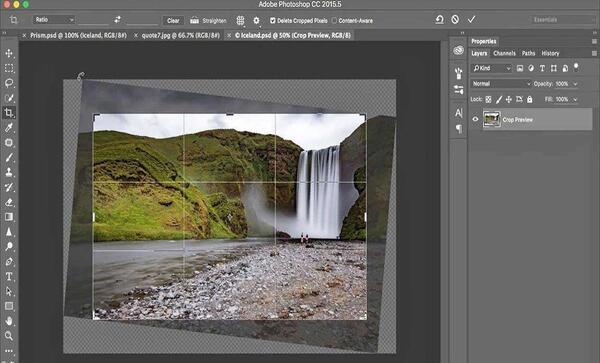Reset the crop box rotation

439,19
